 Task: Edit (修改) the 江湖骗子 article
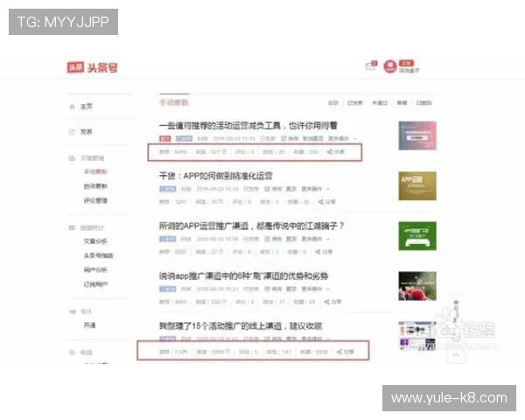coord(274,239)
